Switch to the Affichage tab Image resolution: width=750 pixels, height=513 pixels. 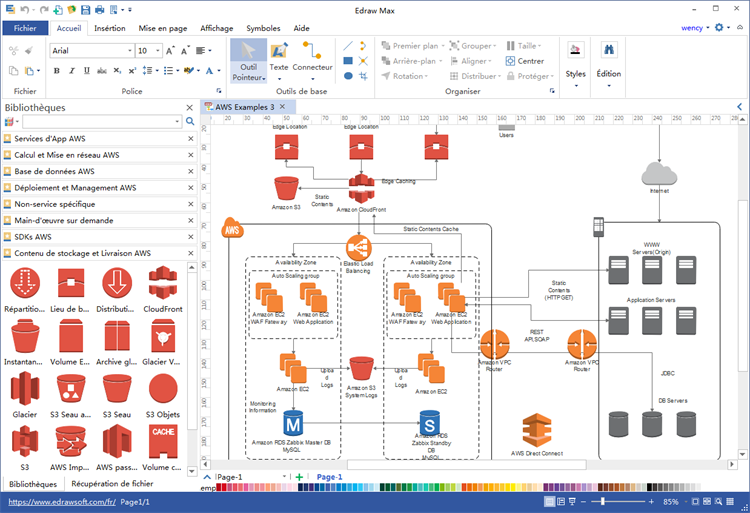point(217,28)
